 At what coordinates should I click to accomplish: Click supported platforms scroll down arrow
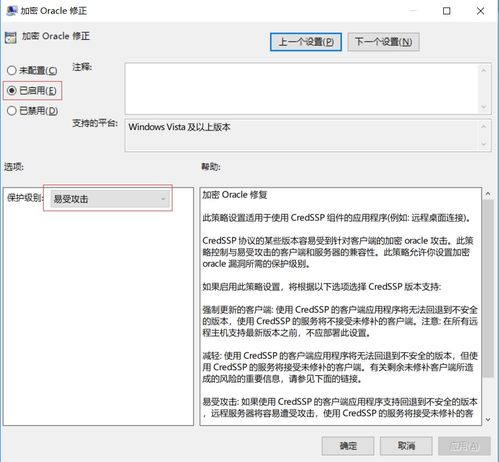click(484, 144)
